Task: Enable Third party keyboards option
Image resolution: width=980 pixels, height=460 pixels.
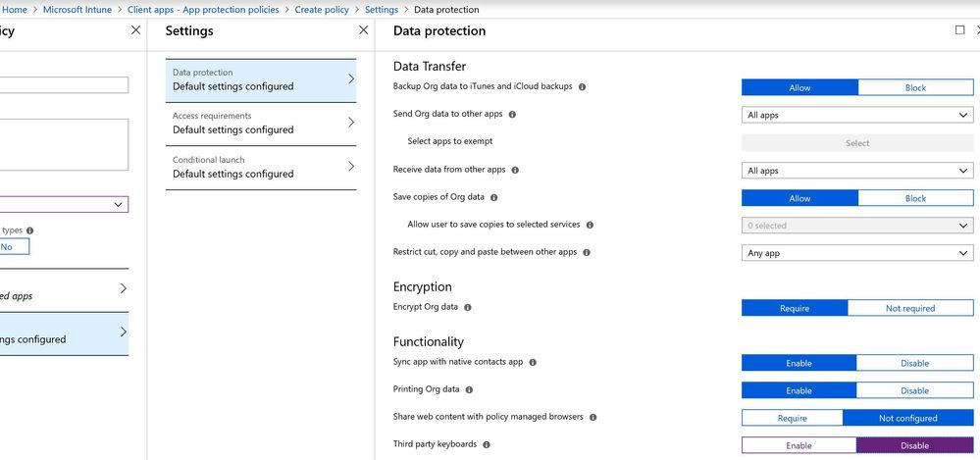Action: (x=799, y=445)
